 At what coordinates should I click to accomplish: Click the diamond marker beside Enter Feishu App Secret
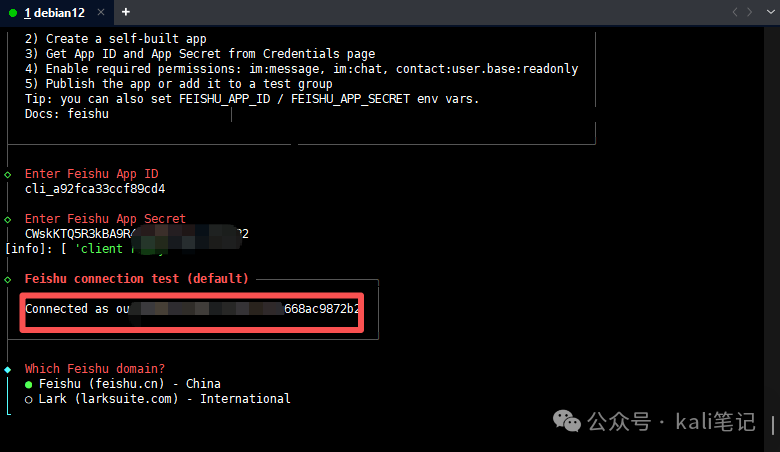[8, 219]
